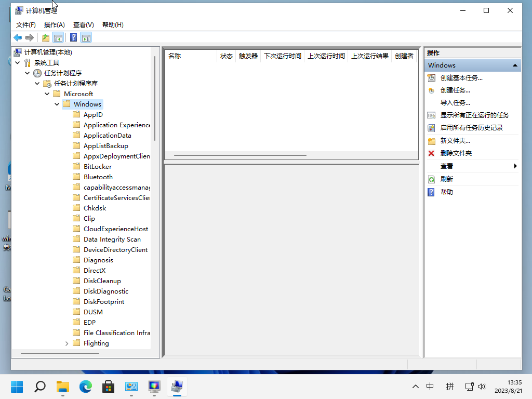Screen dimensions: 532x399
Task: Open the 文件(F) menu
Action: click(x=26, y=25)
